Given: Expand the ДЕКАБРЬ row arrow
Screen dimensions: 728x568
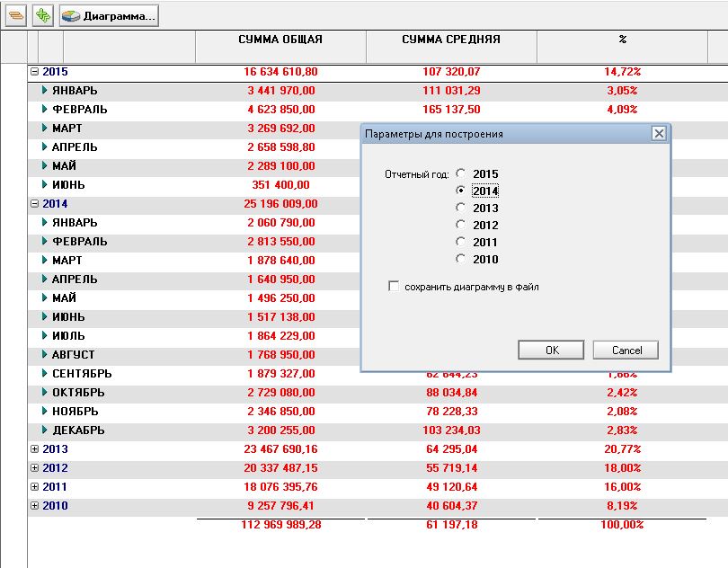Looking at the screenshot, I should point(45,430).
